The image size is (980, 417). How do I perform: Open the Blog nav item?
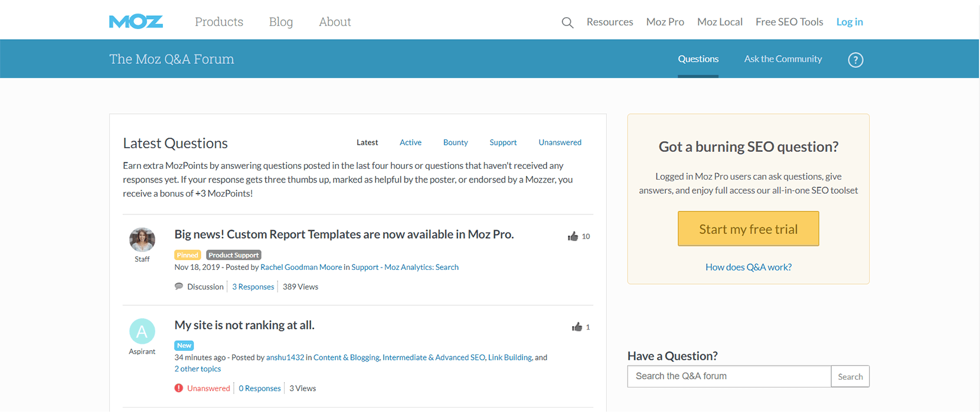point(281,22)
